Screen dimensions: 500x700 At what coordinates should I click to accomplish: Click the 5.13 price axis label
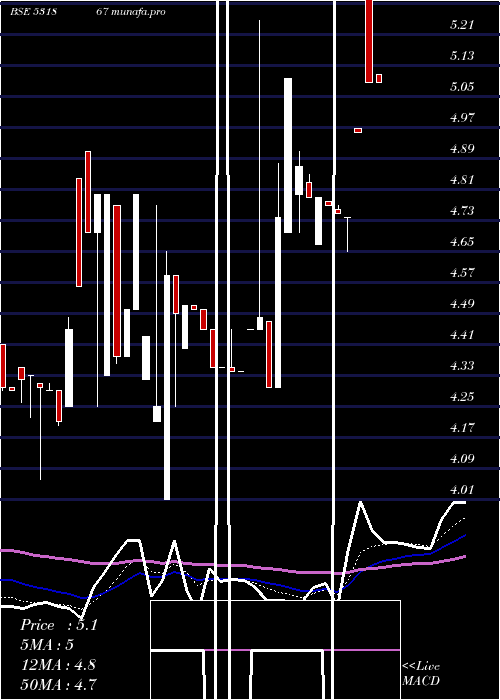tap(461, 56)
